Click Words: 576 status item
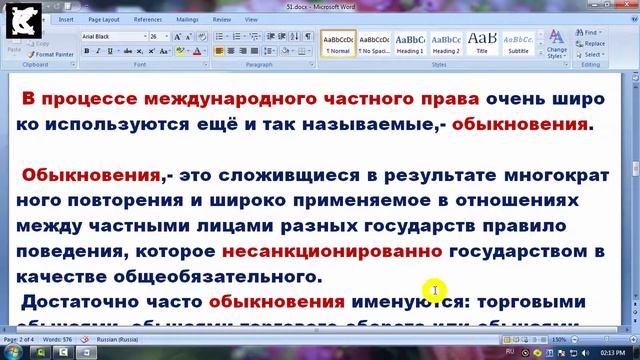The width and height of the screenshot is (640, 360). click(57, 340)
